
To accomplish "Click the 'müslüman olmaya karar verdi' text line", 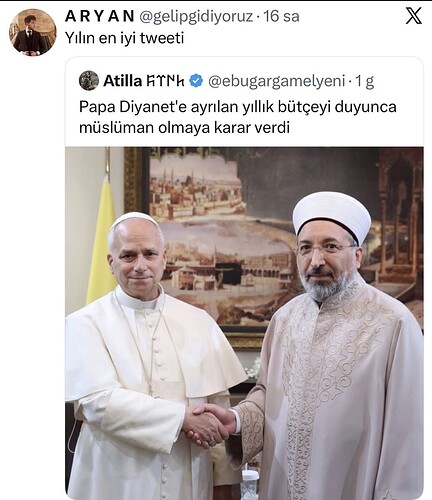I will pyautogui.click(x=184, y=128).
